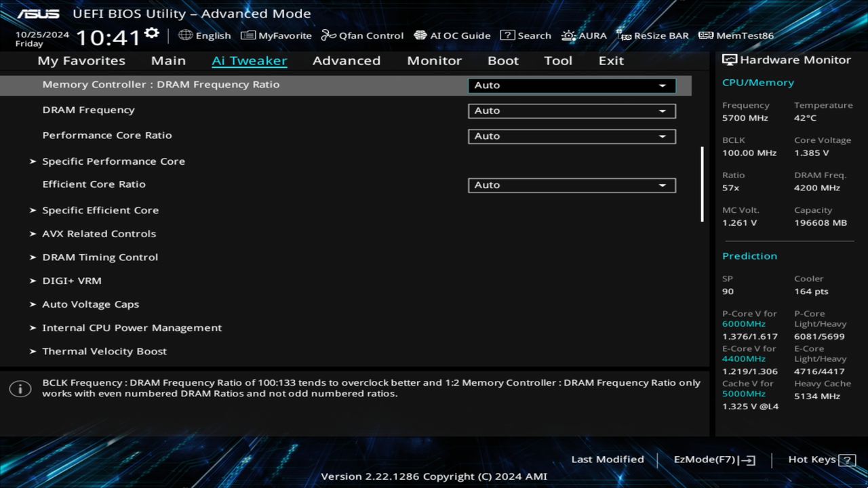868x488 pixels.
Task: Expand the DIGI+ VRM settings
Action: 72,280
